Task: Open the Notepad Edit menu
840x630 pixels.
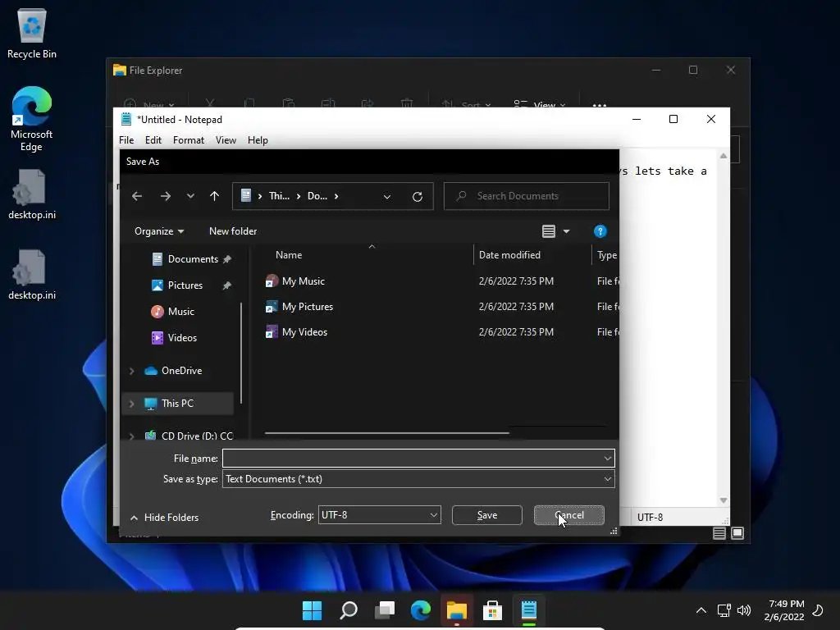Action: 153,140
